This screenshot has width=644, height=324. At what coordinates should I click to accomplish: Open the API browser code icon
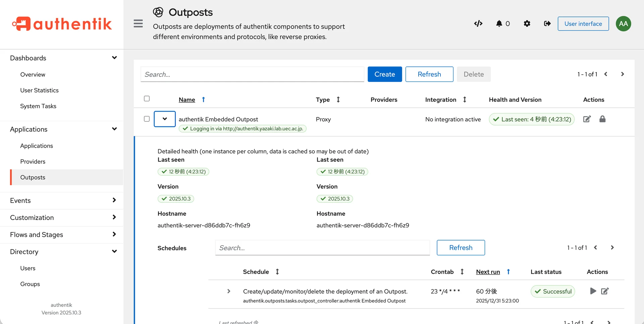[478, 23]
